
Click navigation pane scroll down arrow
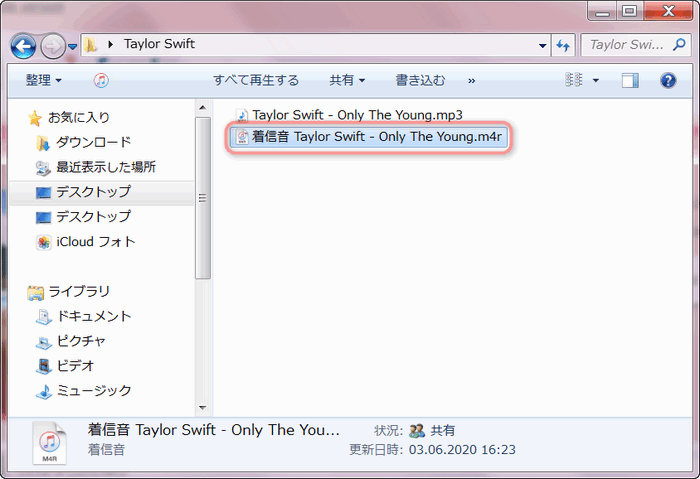tap(203, 408)
